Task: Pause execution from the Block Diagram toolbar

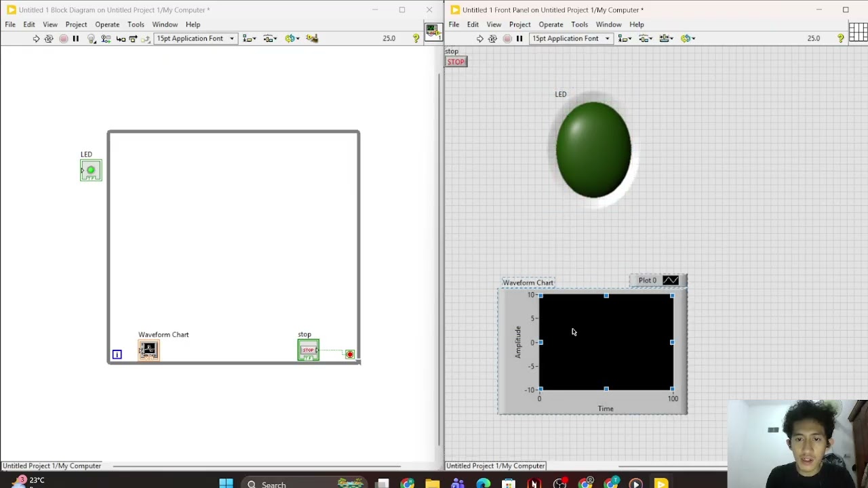Action: [x=76, y=39]
